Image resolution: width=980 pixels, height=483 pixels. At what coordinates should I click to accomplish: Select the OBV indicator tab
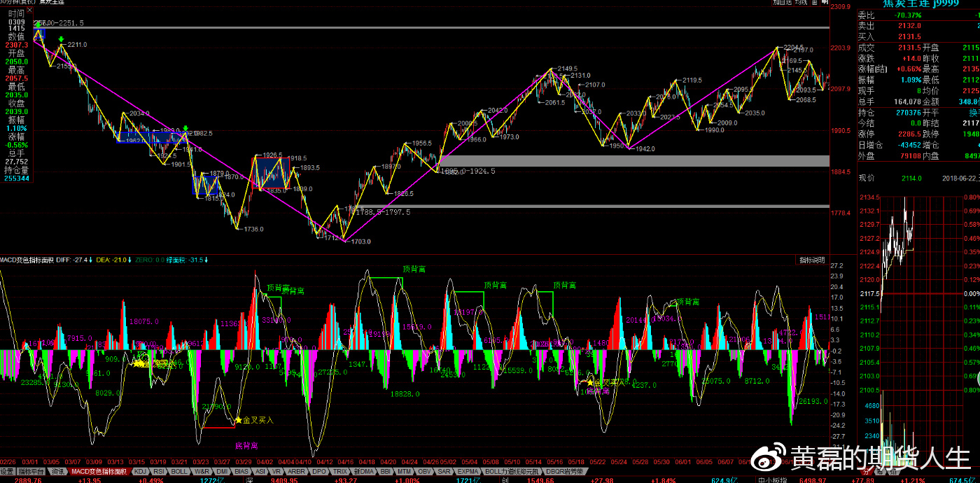(423, 472)
